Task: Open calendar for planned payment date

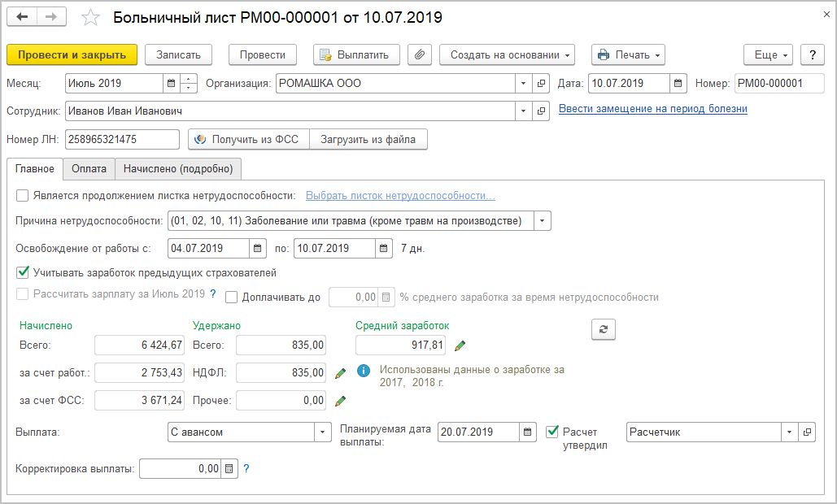Action: click(528, 432)
